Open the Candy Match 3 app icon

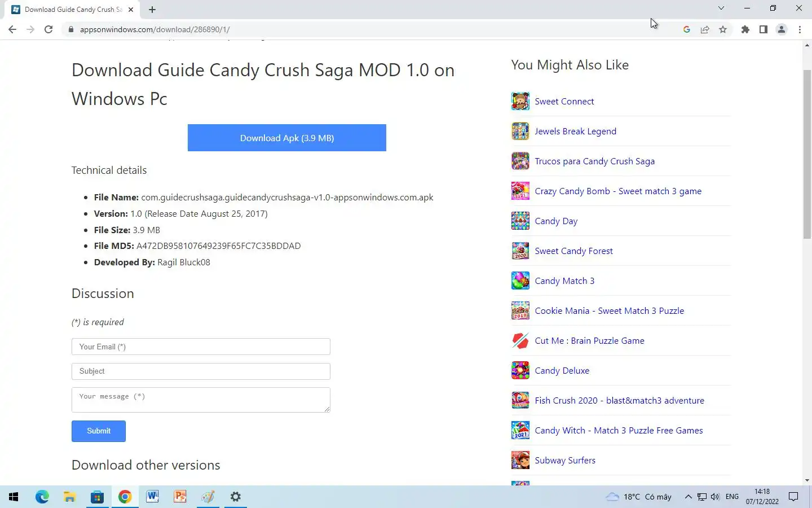click(520, 281)
